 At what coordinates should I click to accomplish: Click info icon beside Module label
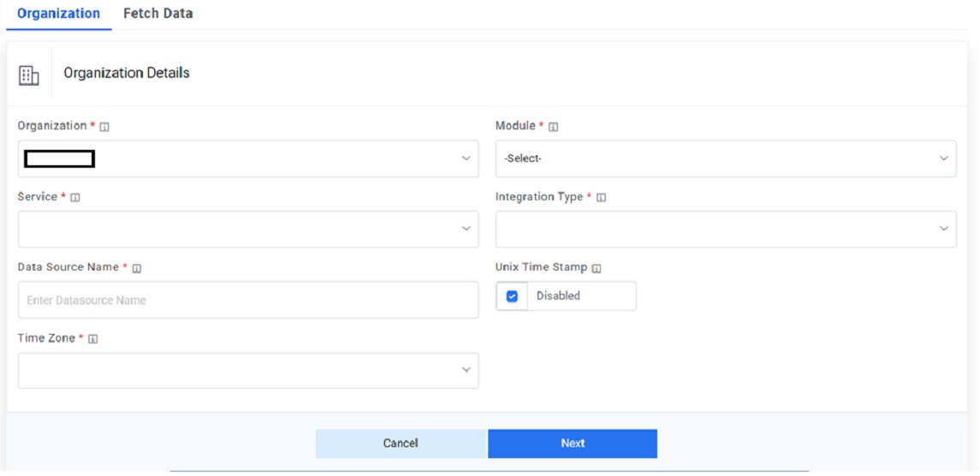553,127
